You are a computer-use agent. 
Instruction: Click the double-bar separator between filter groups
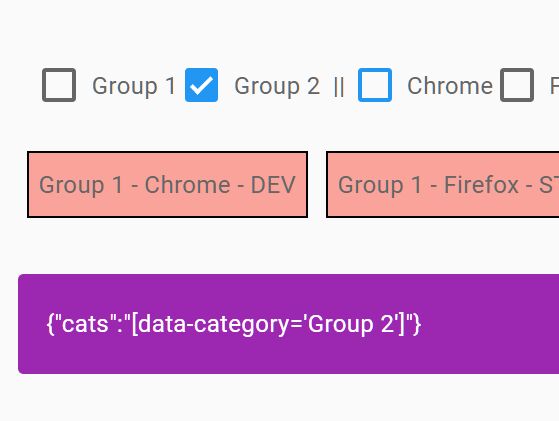click(x=339, y=87)
